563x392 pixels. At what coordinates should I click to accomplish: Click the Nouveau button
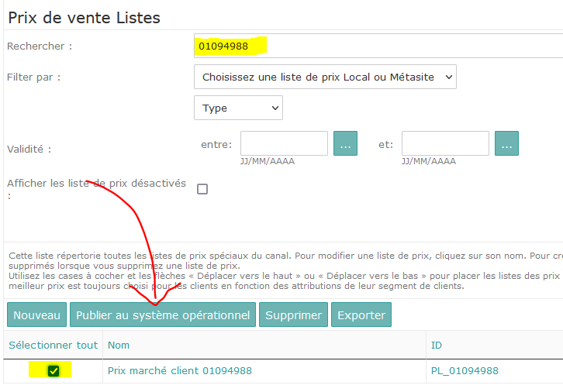coord(36,315)
